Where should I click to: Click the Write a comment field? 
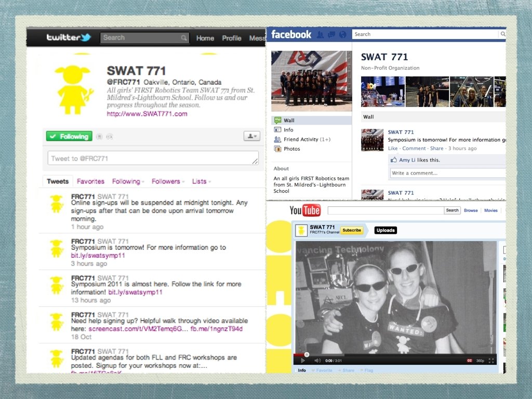pos(448,173)
